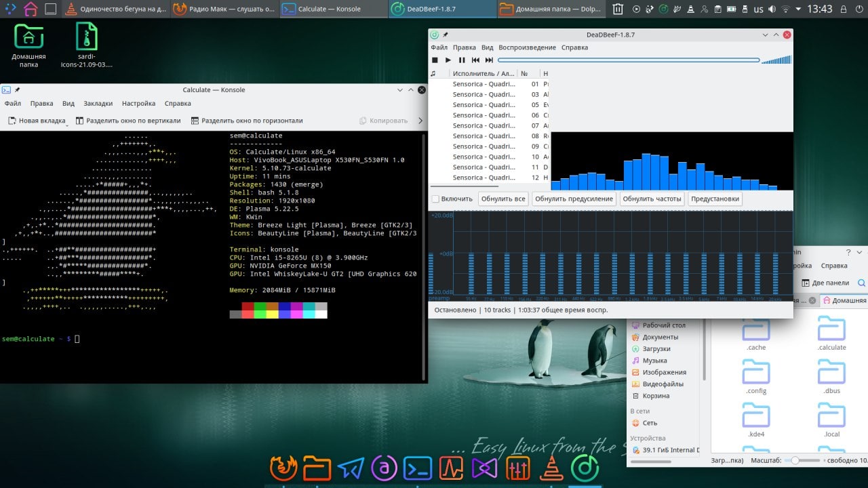The image size is (868, 488).
Task: Launch Firefox from the dock
Action: point(283,468)
